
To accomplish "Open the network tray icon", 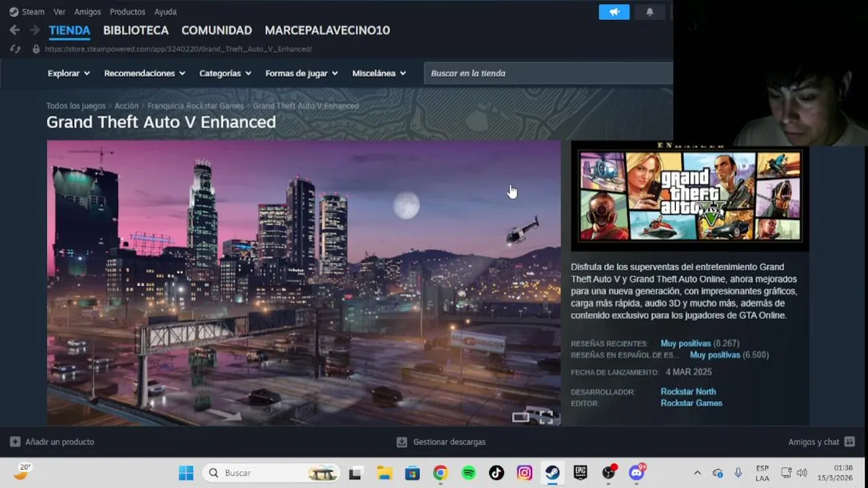I will (786, 473).
